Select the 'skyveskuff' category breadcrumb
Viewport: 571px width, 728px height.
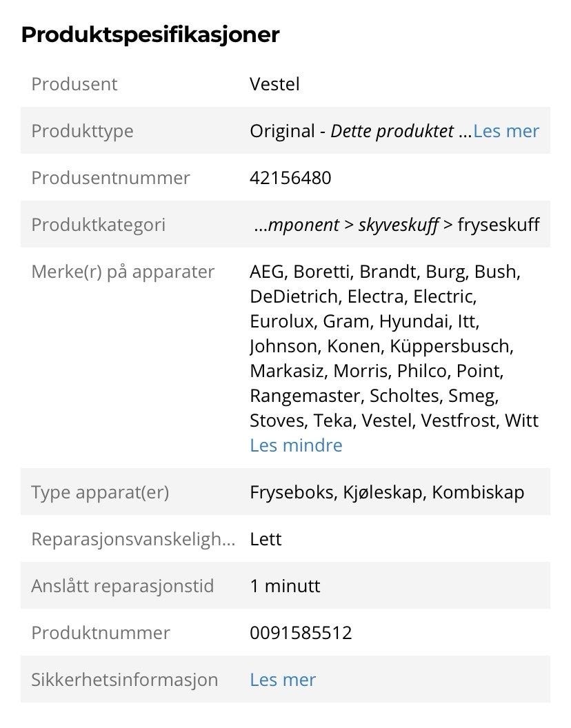tap(398, 225)
